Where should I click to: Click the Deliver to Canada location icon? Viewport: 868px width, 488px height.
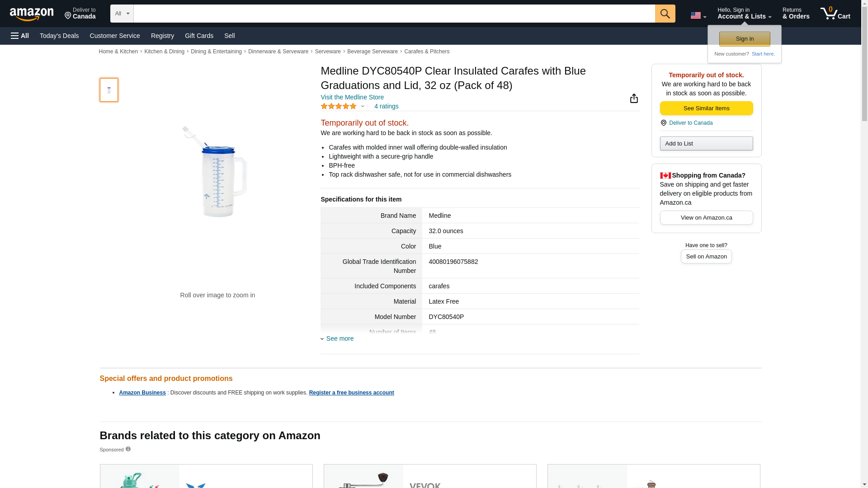coord(663,123)
